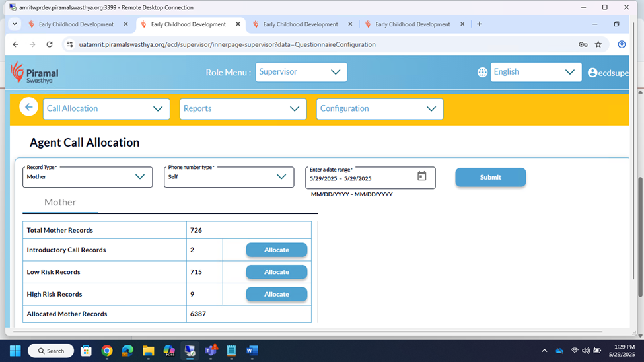Click the Submit button
Viewport: 644px width, 362px height.
[x=490, y=177]
